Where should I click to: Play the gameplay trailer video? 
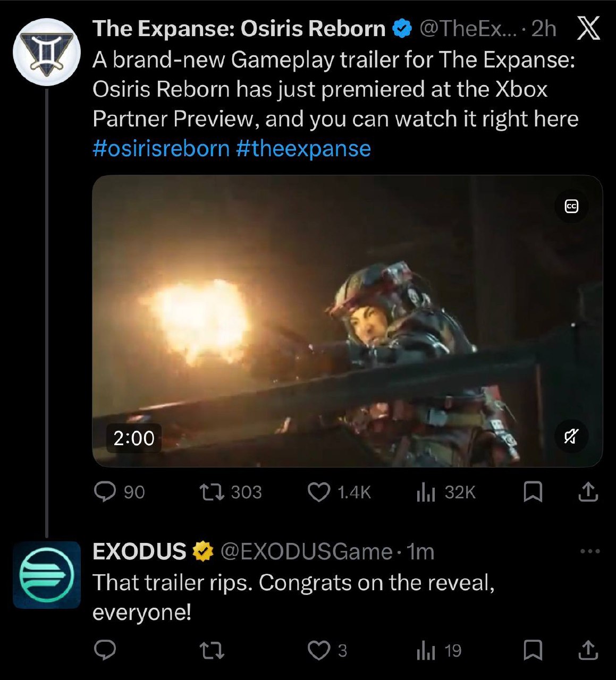coord(347,321)
